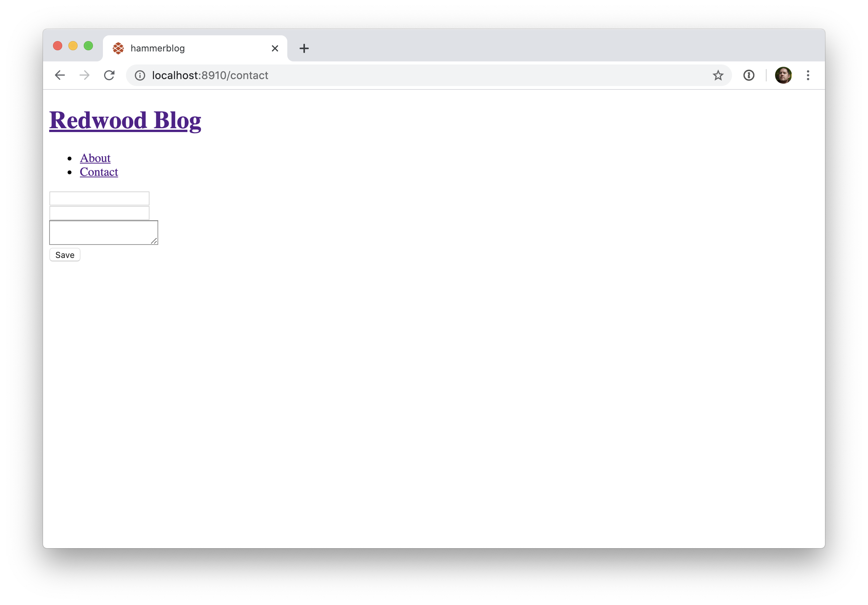The height and width of the screenshot is (605, 868).
Task: Click inside the message textarea
Action: point(104,233)
